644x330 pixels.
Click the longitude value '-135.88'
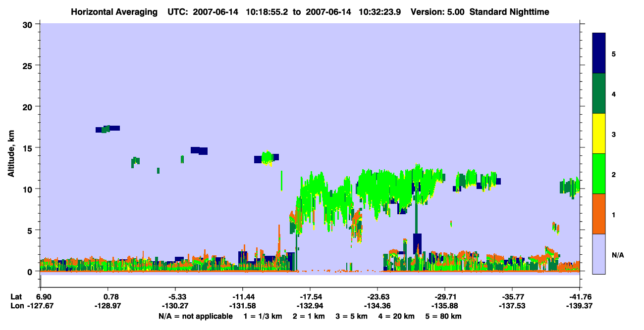pos(445,306)
